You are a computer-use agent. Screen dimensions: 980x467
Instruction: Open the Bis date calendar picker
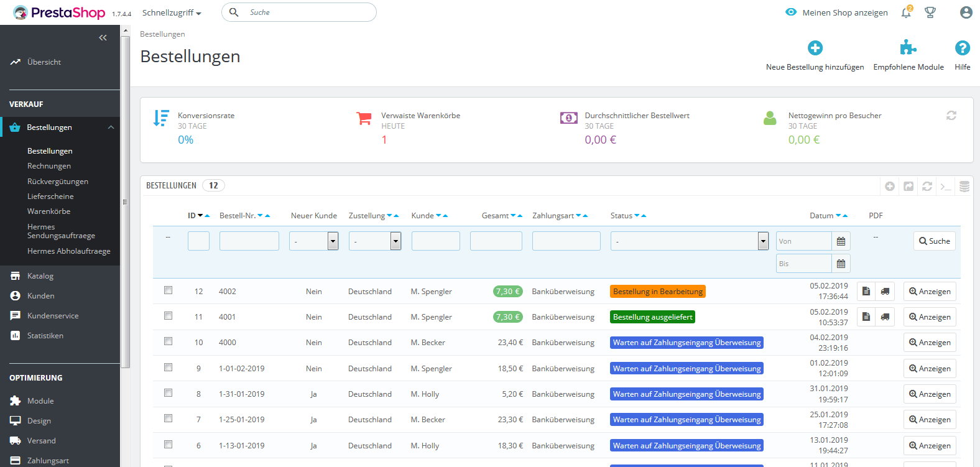841,264
